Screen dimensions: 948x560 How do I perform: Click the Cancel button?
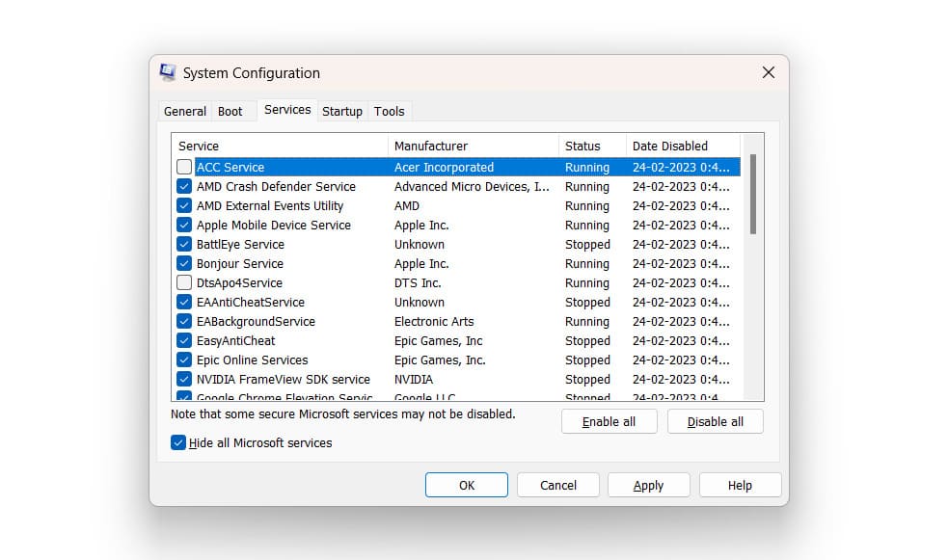(x=558, y=485)
